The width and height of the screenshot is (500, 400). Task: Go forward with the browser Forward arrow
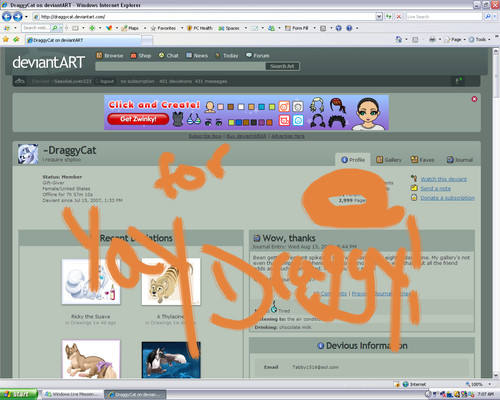[18, 16]
